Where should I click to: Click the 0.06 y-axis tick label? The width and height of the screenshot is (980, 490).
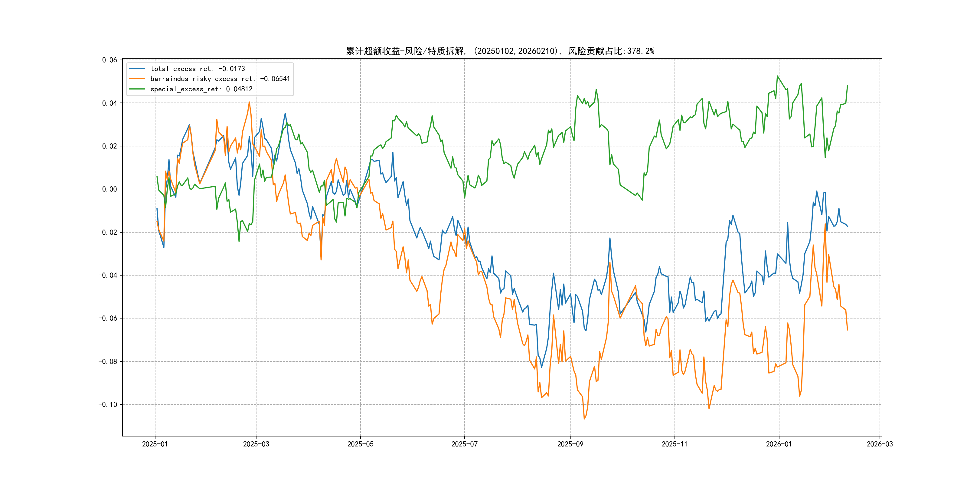(109, 60)
